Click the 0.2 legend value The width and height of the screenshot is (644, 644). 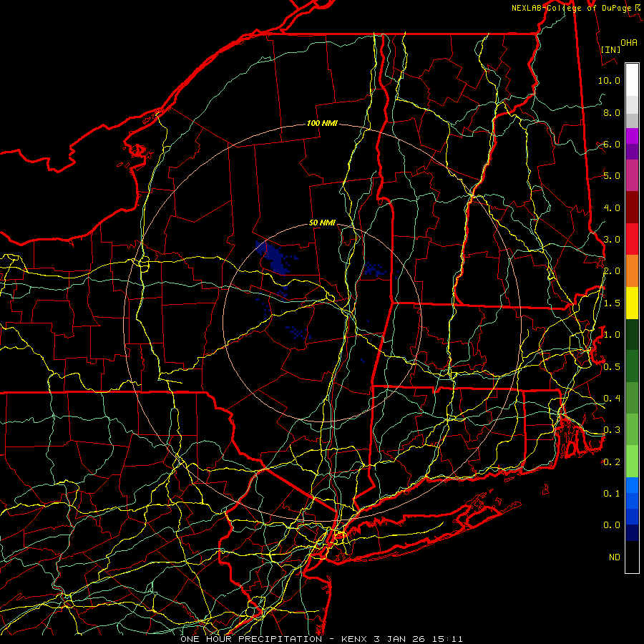[x=612, y=462]
